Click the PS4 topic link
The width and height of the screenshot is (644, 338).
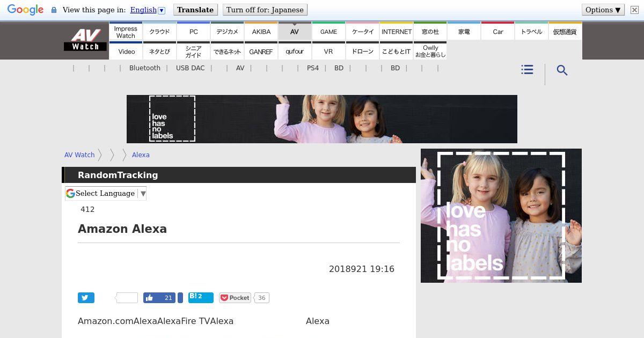[313, 68]
